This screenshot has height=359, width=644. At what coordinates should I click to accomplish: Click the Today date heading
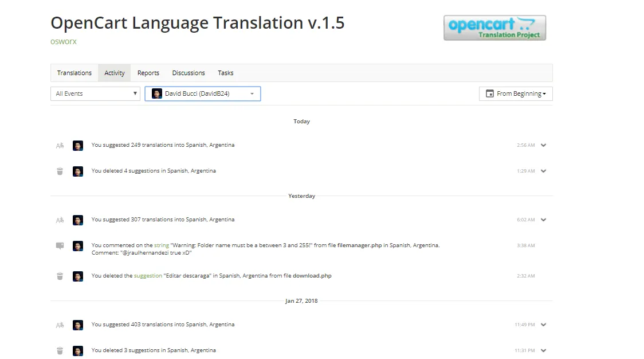click(x=302, y=122)
